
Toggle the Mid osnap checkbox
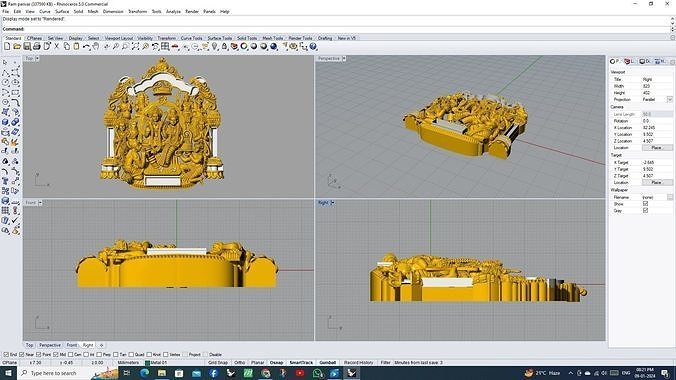click(56, 355)
